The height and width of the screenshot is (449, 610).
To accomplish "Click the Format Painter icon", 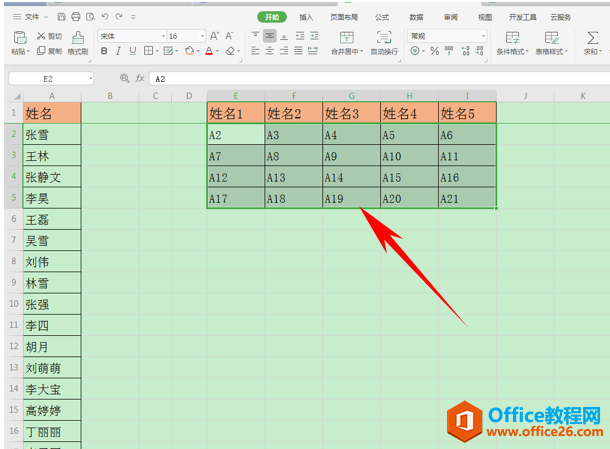I will 78,38.
